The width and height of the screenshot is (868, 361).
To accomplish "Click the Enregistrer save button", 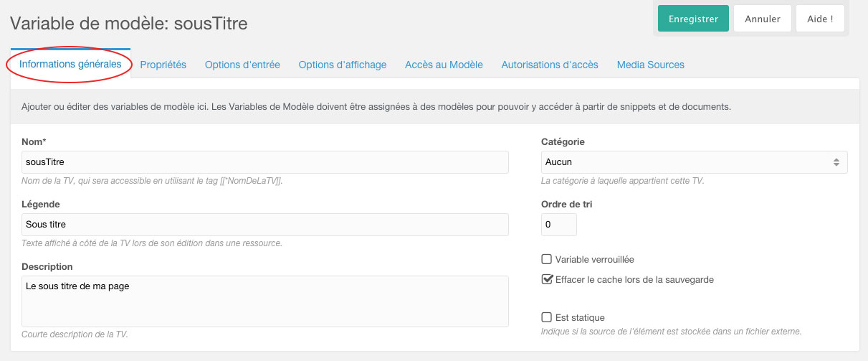I will click(x=693, y=19).
